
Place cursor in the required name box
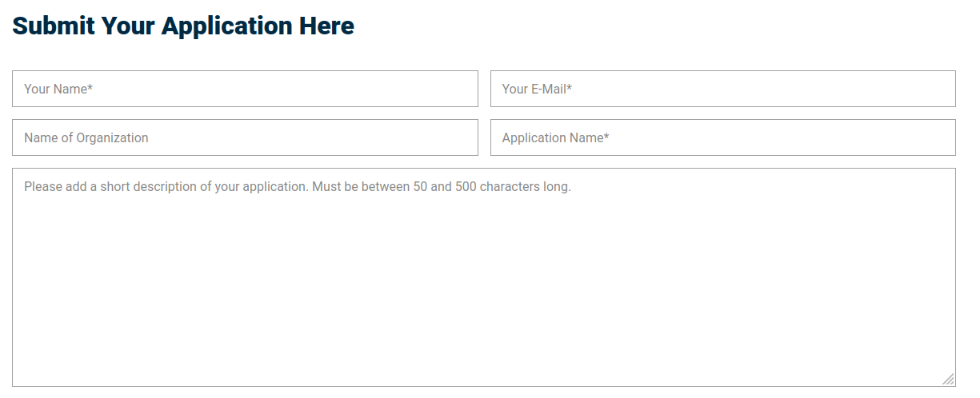click(x=245, y=89)
